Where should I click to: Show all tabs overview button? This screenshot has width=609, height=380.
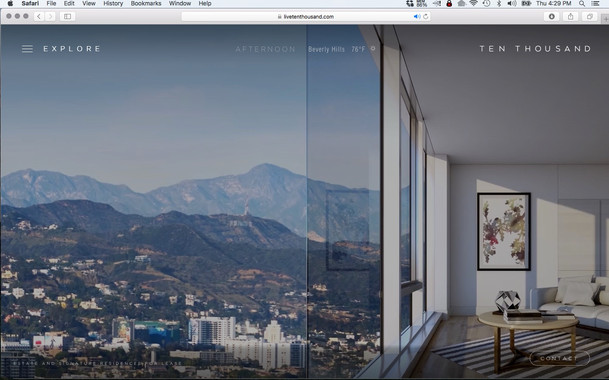590,16
